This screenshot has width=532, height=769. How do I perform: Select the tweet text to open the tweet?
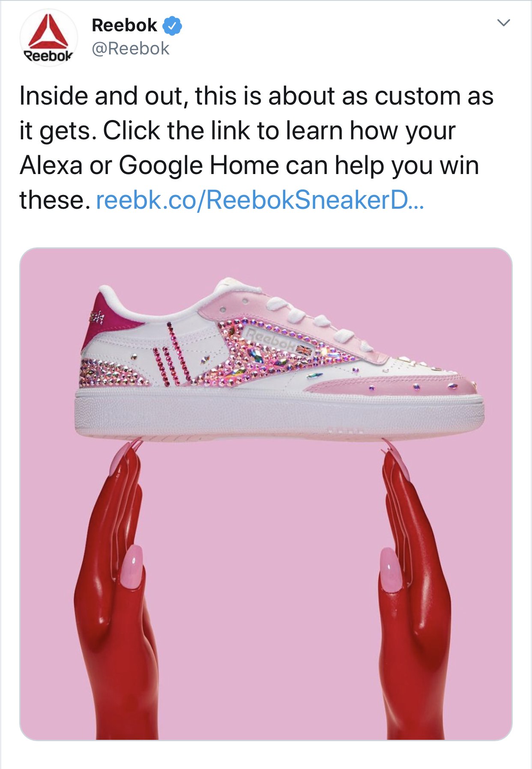click(256, 147)
